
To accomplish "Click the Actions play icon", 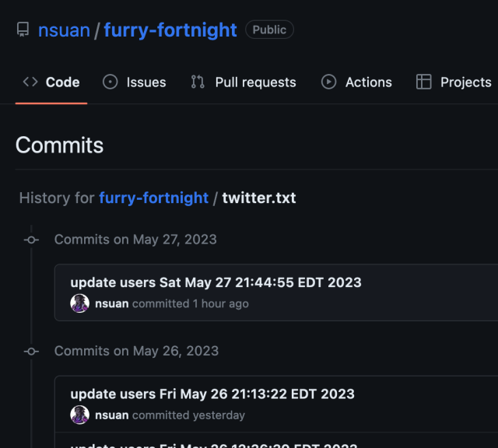I will click(x=329, y=82).
